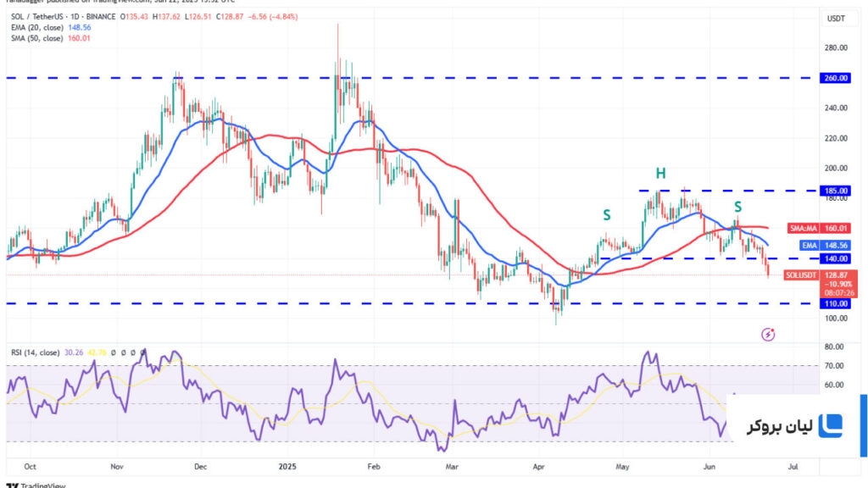
Task: Click the 110.00 blue price label
Action: pos(836,304)
